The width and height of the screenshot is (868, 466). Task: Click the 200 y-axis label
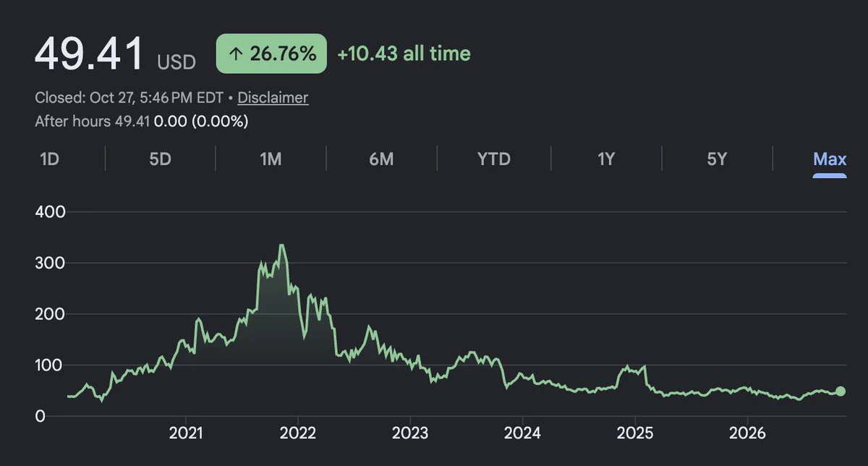(50, 314)
